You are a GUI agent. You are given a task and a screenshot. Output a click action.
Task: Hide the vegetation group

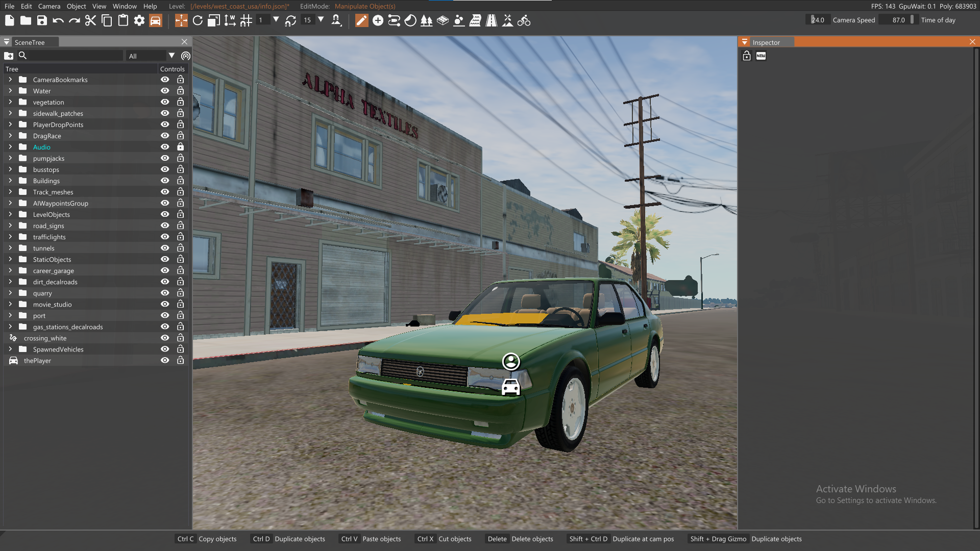[x=165, y=102]
